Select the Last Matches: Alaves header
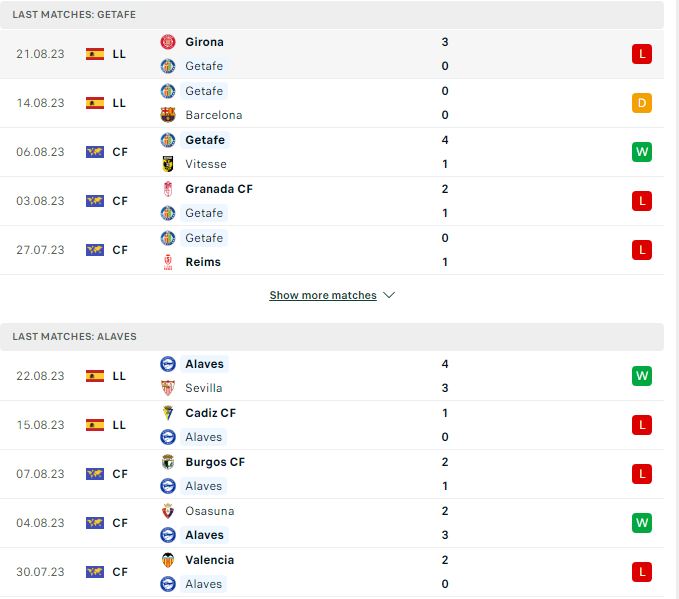This screenshot has height=599, width=679. tap(332, 337)
